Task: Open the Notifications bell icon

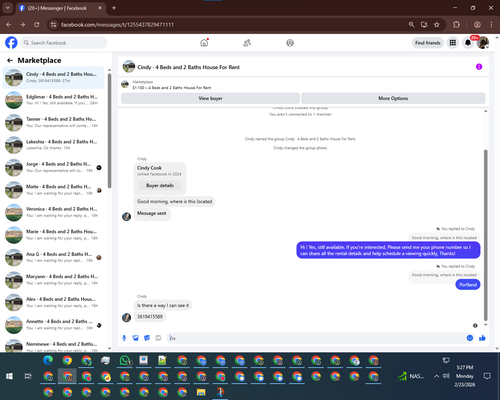Action: [468, 43]
